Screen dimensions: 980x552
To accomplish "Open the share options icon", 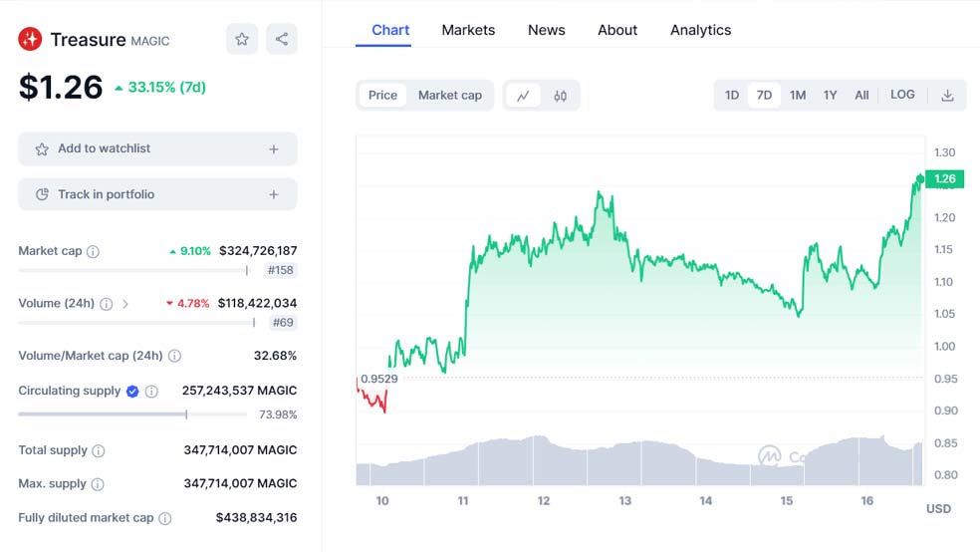I will click(x=282, y=39).
